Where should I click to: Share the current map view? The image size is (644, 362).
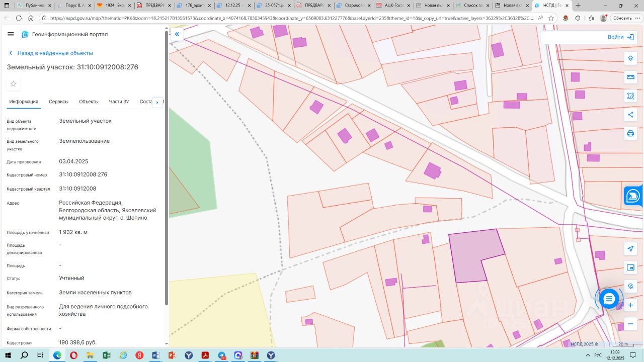(x=630, y=115)
